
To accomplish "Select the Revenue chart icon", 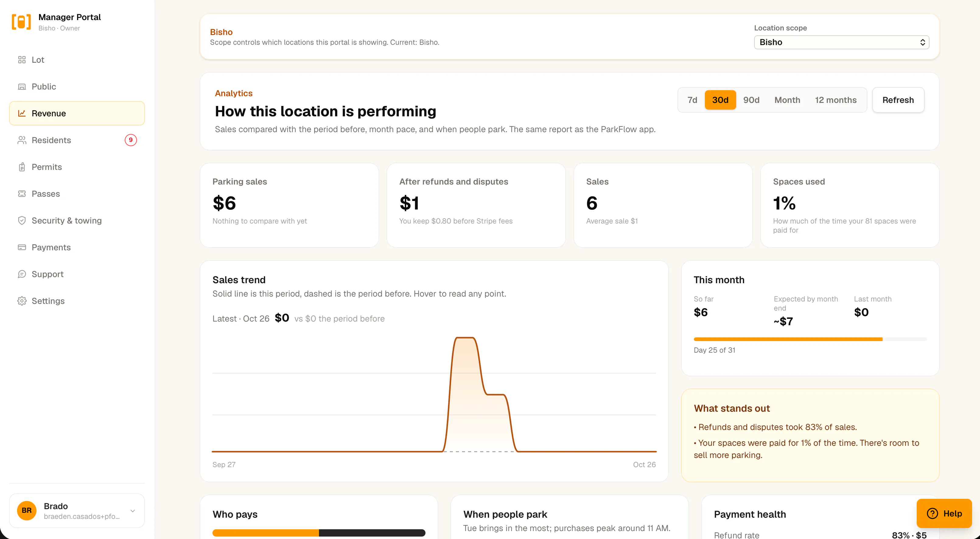I will (x=22, y=113).
